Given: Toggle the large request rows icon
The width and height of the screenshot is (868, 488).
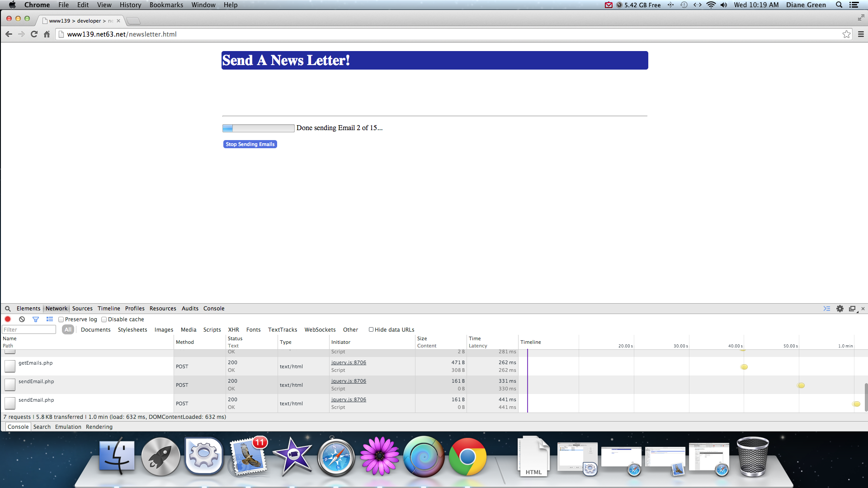Looking at the screenshot, I should tap(50, 319).
